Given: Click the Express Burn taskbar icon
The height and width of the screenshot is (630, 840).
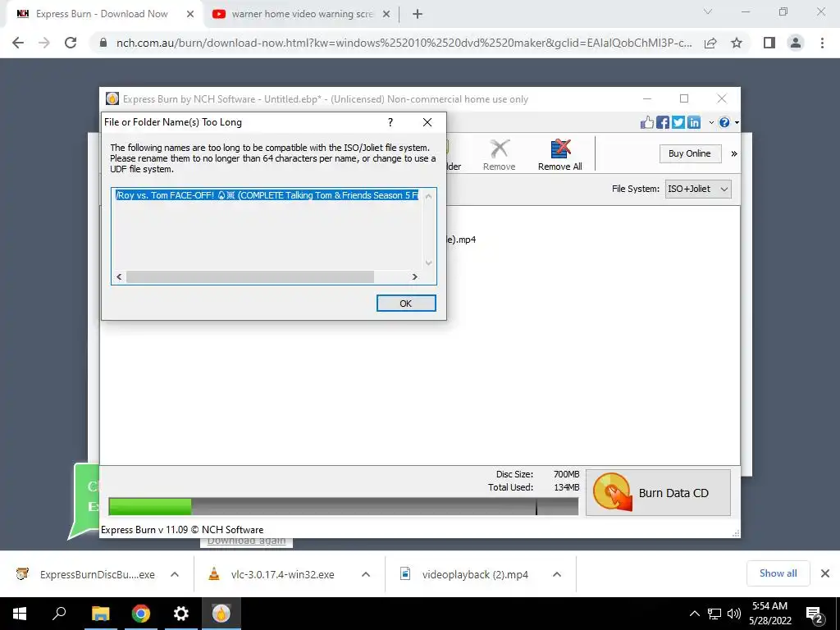Looking at the screenshot, I should coord(221,614).
